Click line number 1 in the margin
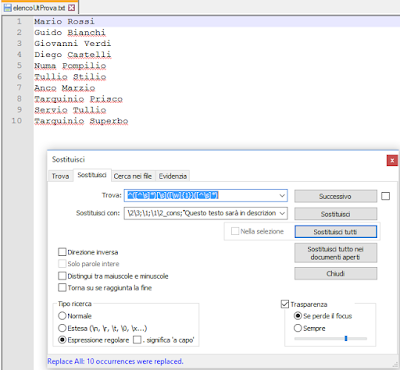Viewport: 400px width, 370px height. tap(19, 22)
